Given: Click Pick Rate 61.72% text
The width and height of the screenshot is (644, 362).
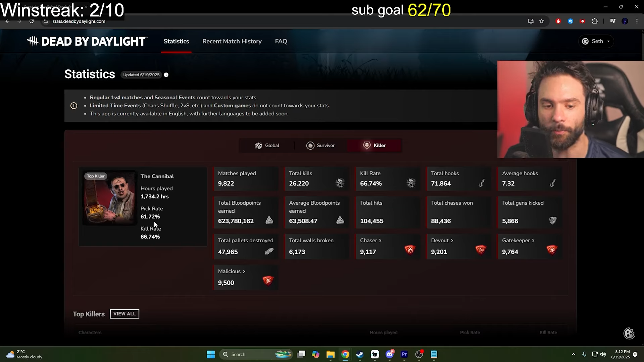Looking at the screenshot, I should [x=150, y=217].
